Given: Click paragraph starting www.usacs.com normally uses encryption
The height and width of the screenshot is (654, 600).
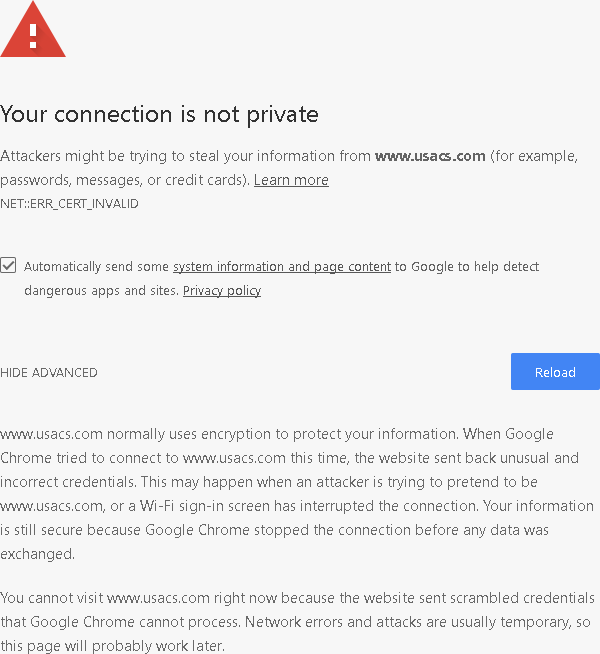Looking at the screenshot, I should 297,494.
